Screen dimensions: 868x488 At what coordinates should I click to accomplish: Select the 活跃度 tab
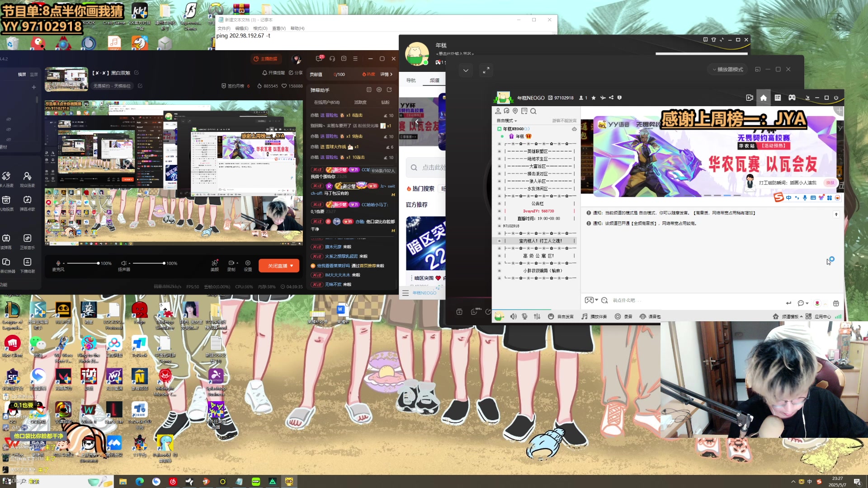(x=360, y=103)
